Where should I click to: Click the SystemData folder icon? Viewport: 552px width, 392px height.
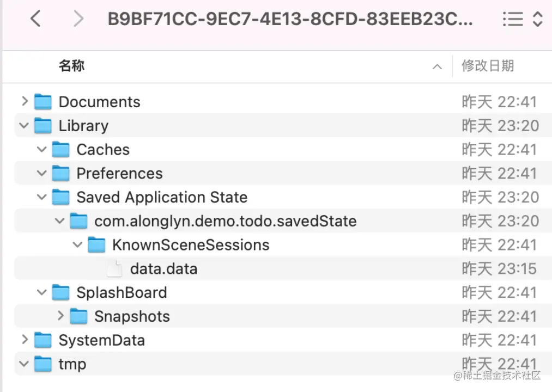point(43,340)
